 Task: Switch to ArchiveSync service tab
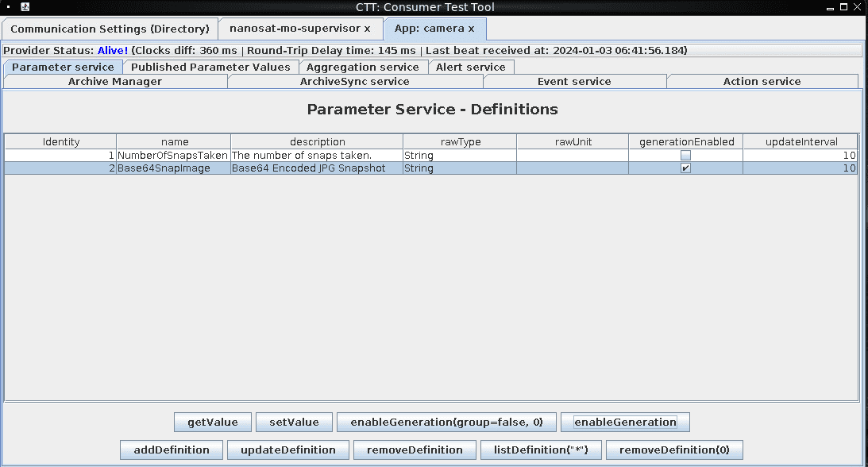pos(355,81)
